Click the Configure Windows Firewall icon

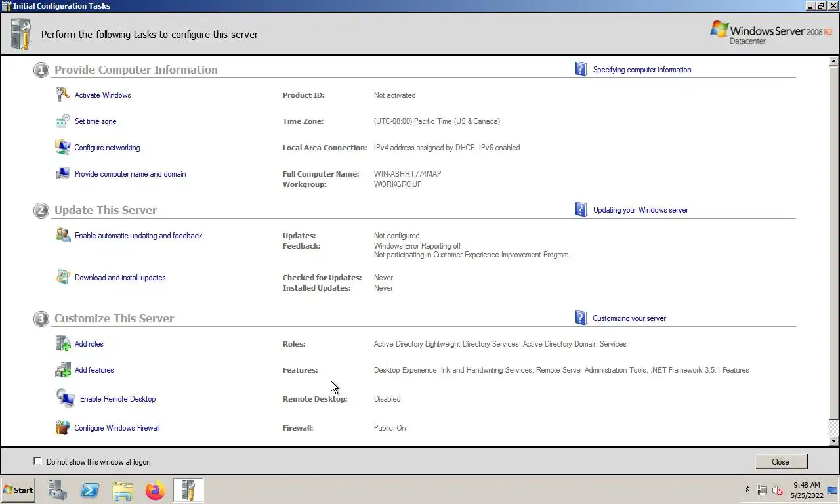(62, 427)
